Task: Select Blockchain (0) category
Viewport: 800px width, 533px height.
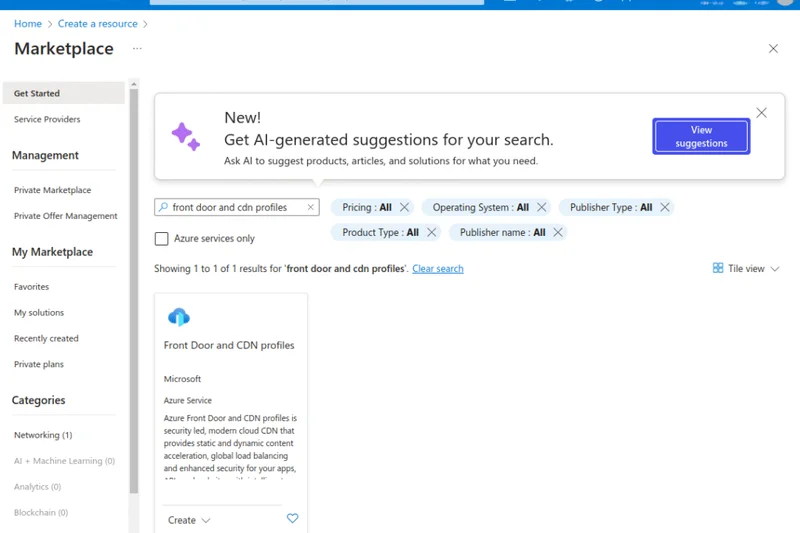Action: click(41, 513)
